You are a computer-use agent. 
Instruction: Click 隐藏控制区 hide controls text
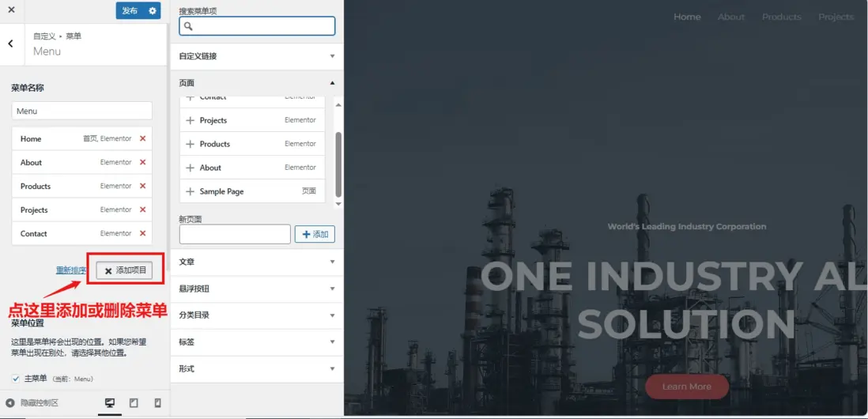40,403
